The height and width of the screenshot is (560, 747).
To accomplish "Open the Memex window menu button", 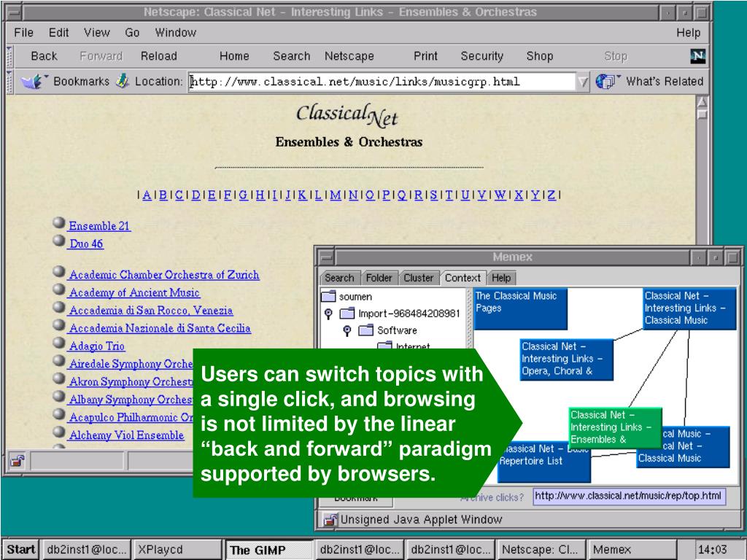I will 326,257.
